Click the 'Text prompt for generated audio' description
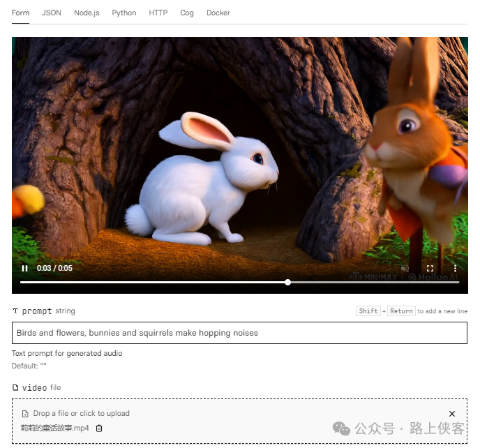Viewport: 480px width, 448px height. 67,353
